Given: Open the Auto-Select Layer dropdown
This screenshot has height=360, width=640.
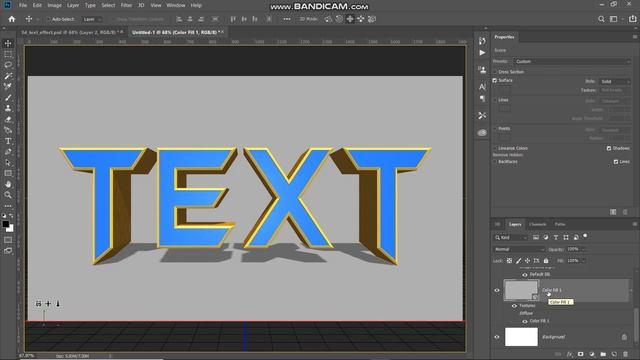Looking at the screenshot, I should [x=92, y=19].
